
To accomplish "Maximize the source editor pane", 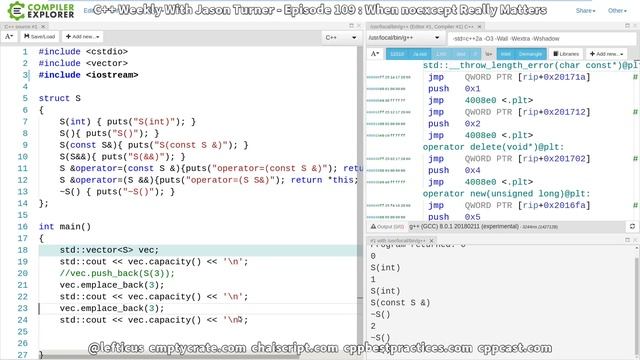I will point(351,26).
